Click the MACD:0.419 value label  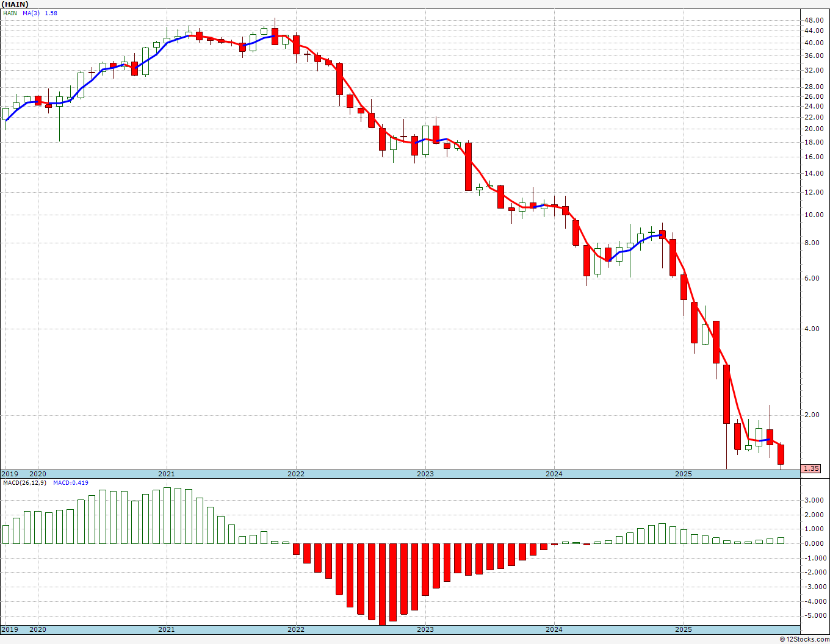71,482
